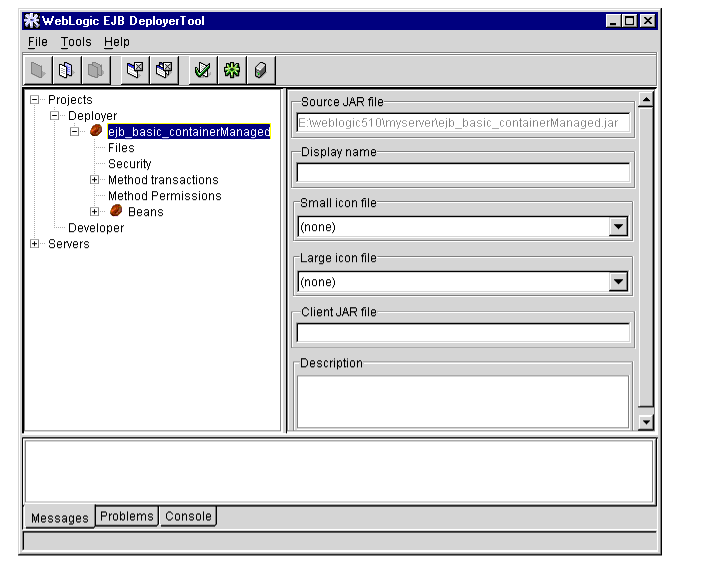Click the Display name input field

tap(463, 172)
